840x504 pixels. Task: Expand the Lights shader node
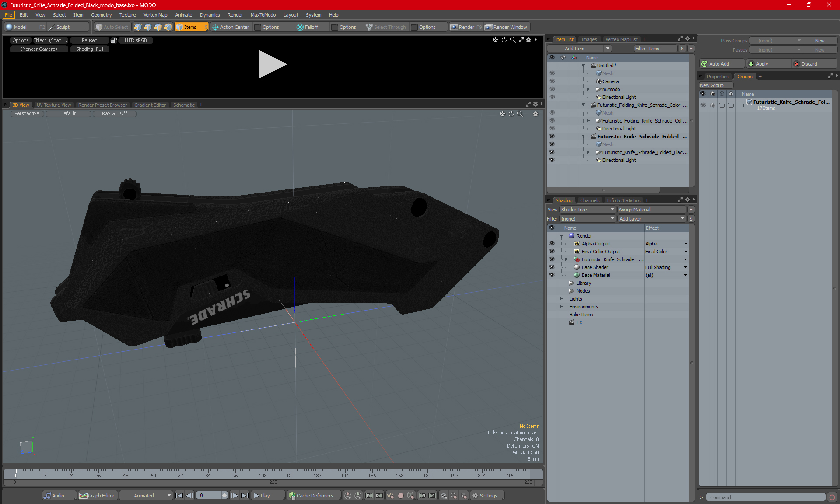tap(562, 299)
